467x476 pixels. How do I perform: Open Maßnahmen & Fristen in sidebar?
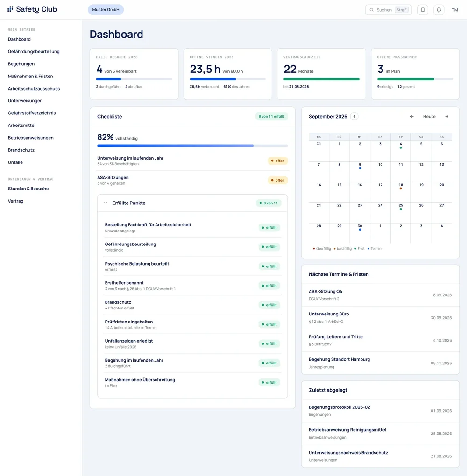(x=30, y=76)
